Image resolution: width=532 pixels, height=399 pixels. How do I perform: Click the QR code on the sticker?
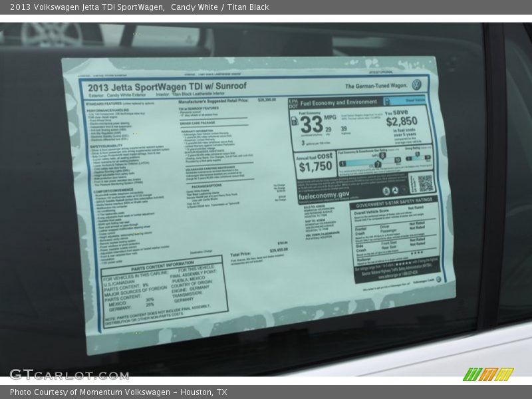coord(425,183)
